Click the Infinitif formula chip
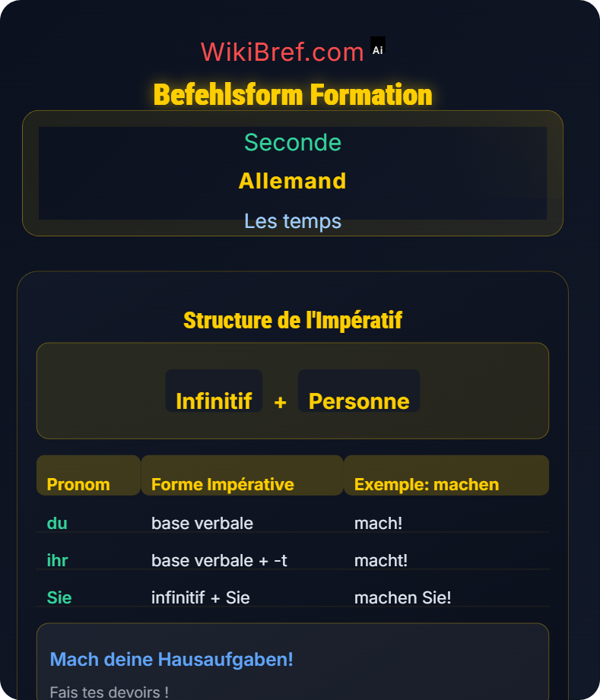The image size is (600, 700). [214, 401]
